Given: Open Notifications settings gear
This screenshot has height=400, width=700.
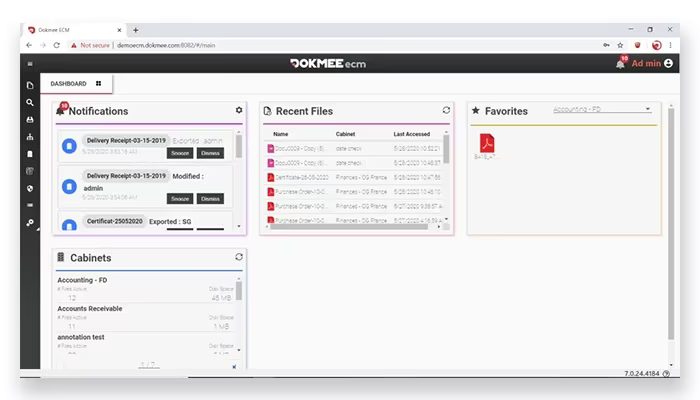Looking at the screenshot, I should [239, 110].
